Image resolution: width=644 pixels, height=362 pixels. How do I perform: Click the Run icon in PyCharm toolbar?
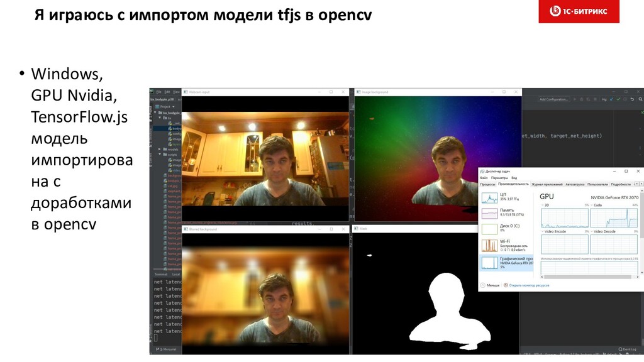click(575, 99)
